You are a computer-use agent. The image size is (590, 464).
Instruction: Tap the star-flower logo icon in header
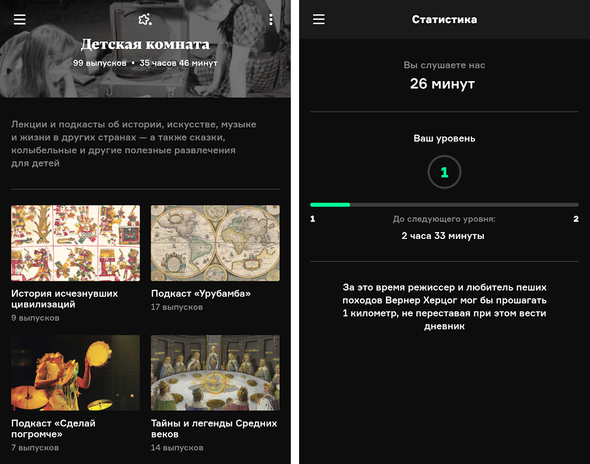(x=145, y=19)
